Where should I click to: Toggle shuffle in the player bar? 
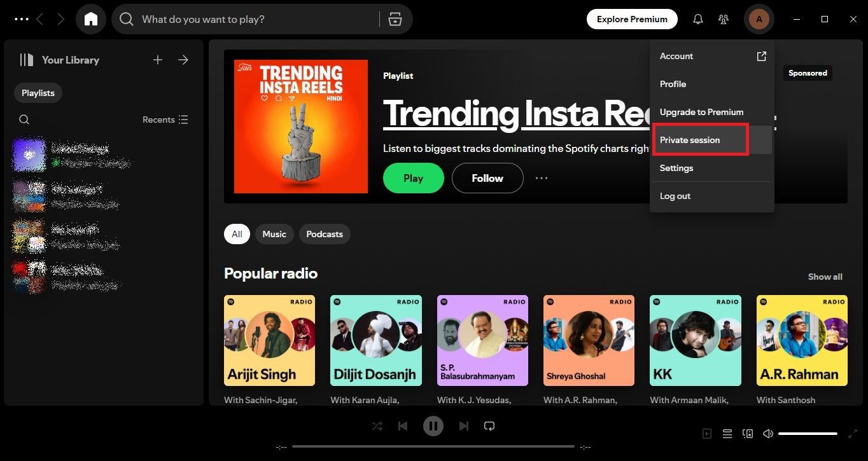pyautogui.click(x=377, y=426)
